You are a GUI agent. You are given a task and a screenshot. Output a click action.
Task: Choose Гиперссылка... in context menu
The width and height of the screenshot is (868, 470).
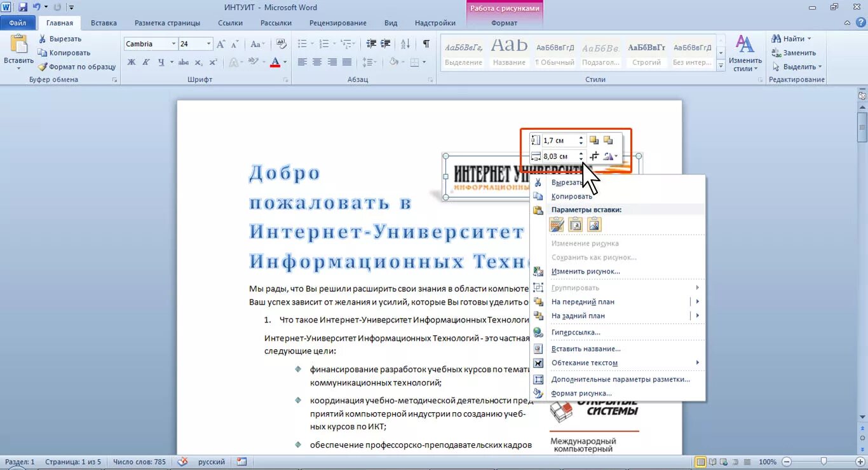point(576,332)
